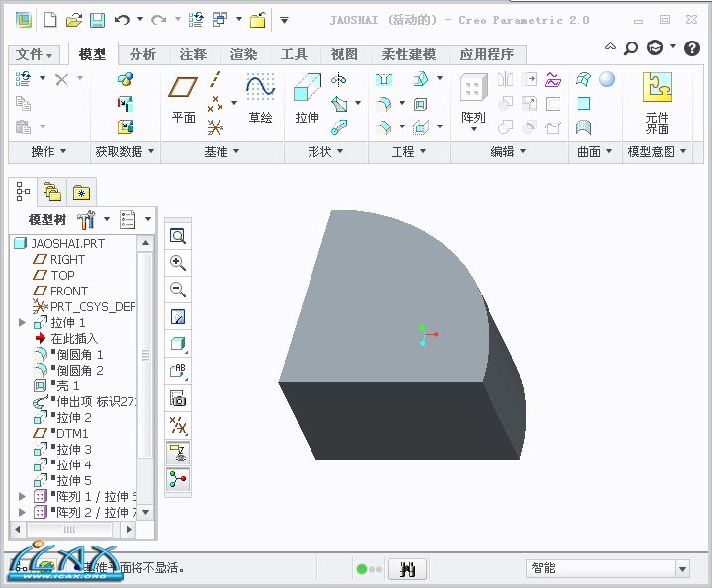This screenshot has height=588, width=712.
Task: Select 壳 1 in the model tree
Action: [x=69, y=386]
